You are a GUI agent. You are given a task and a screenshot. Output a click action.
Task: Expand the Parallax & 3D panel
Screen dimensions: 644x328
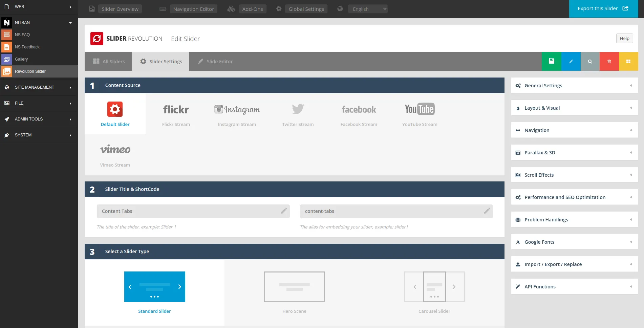point(575,153)
